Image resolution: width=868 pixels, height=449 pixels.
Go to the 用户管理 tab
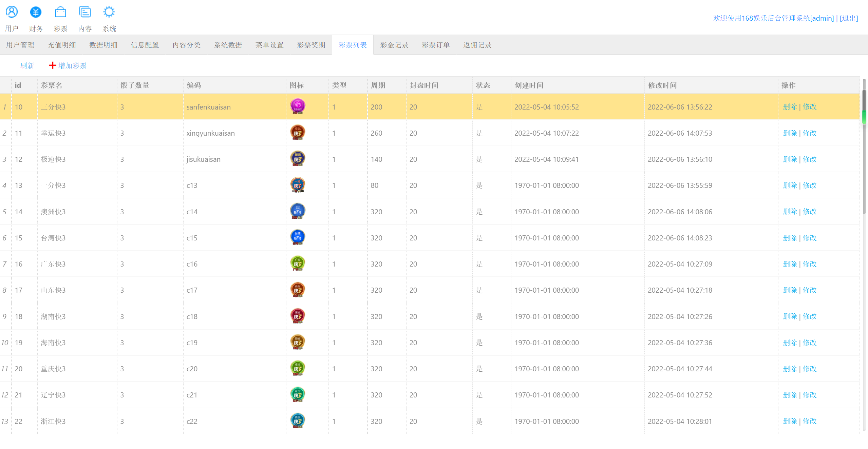click(x=20, y=45)
